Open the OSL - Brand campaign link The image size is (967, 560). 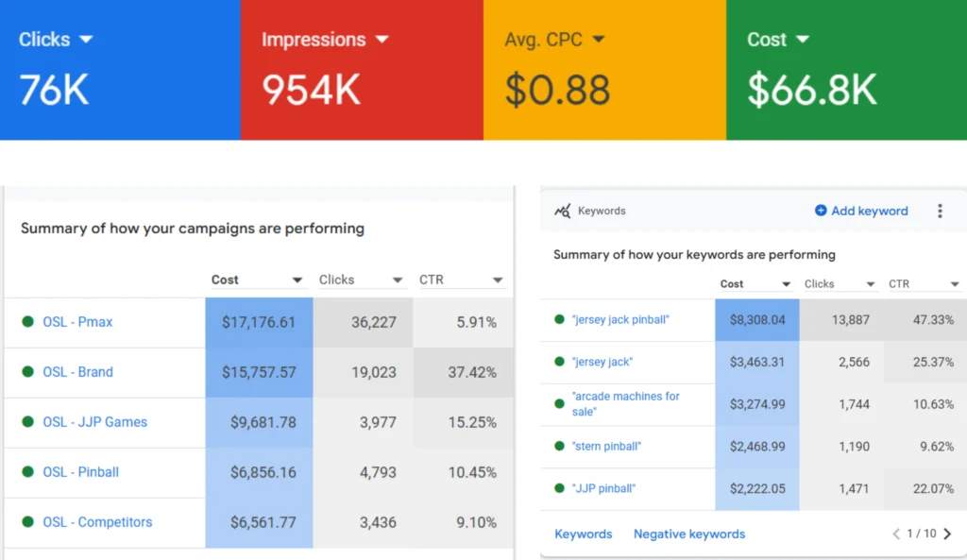tap(77, 372)
